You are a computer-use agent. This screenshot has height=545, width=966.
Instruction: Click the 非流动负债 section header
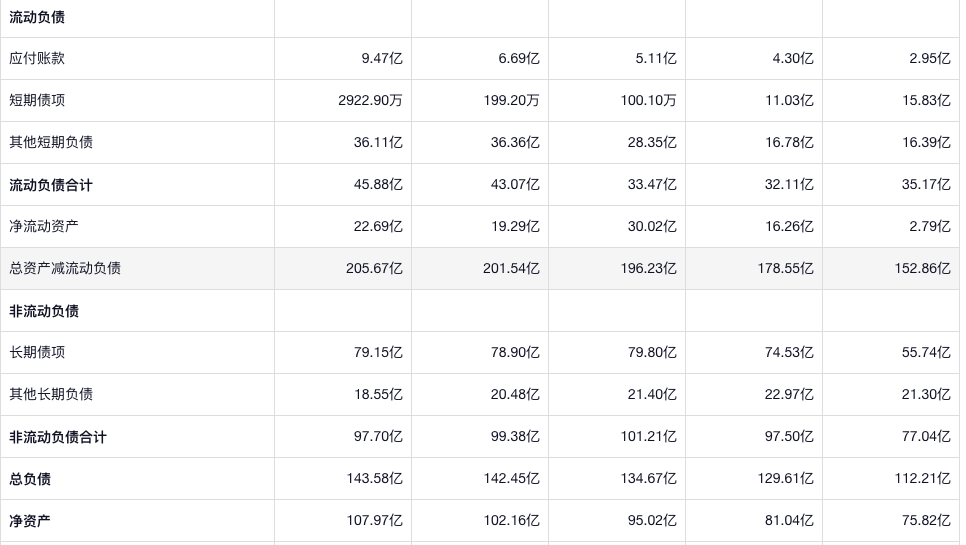pyautogui.click(x=44, y=311)
